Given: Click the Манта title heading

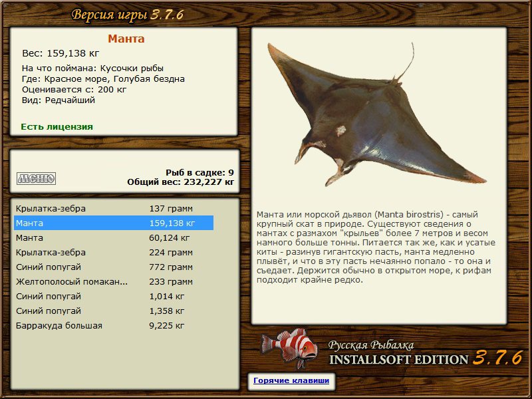Looking at the screenshot, I should click(x=126, y=39).
